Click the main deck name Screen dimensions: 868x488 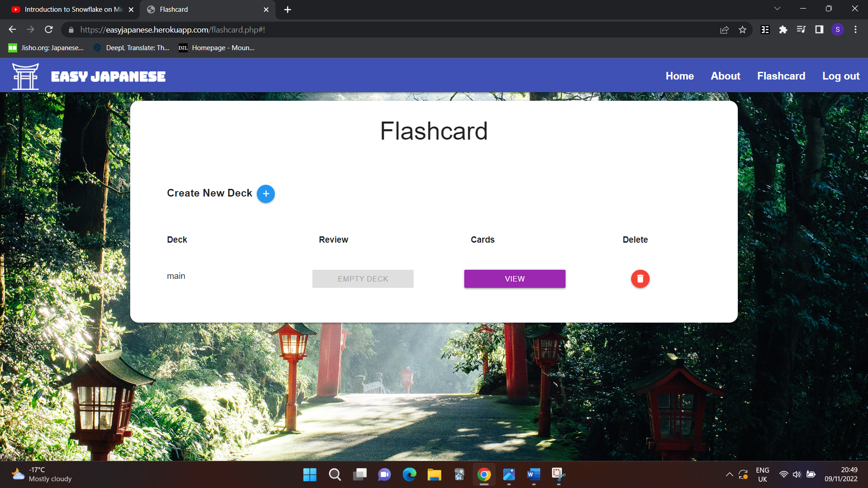[x=176, y=276]
